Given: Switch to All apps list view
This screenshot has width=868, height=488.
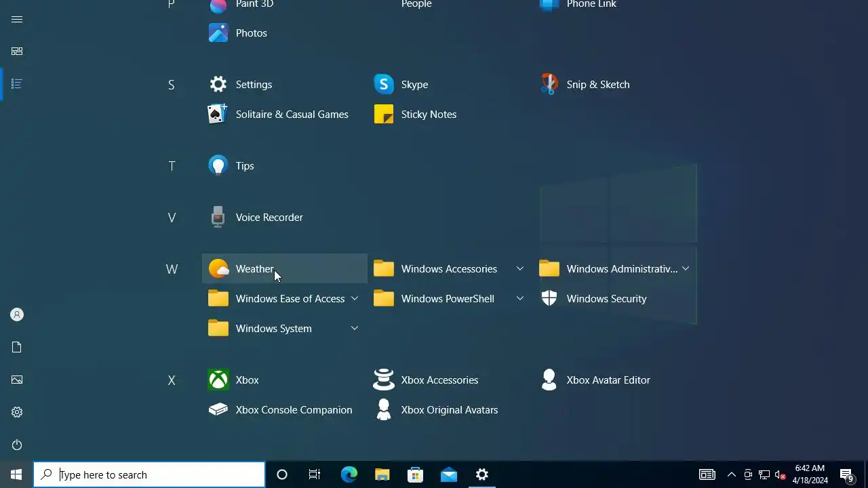Looking at the screenshot, I should tap(17, 84).
